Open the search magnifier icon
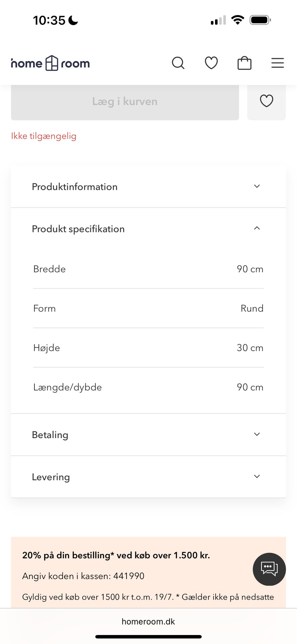Screen dimensions: 297x644 pos(178,63)
